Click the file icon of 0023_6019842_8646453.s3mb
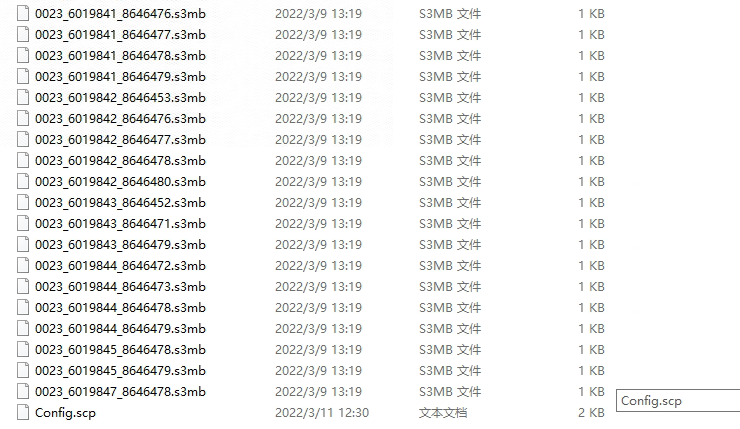This screenshot has width=740, height=429. point(23,98)
